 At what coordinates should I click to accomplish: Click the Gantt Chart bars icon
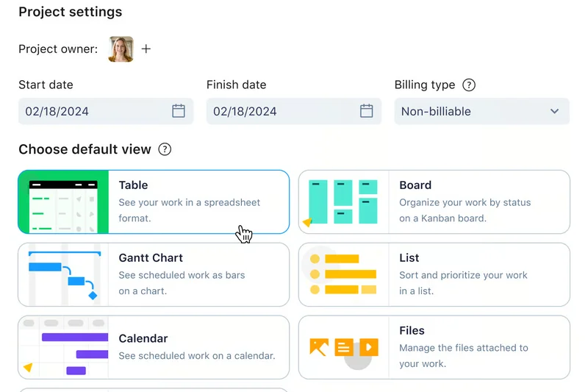pyautogui.click(x=63, y=274)
